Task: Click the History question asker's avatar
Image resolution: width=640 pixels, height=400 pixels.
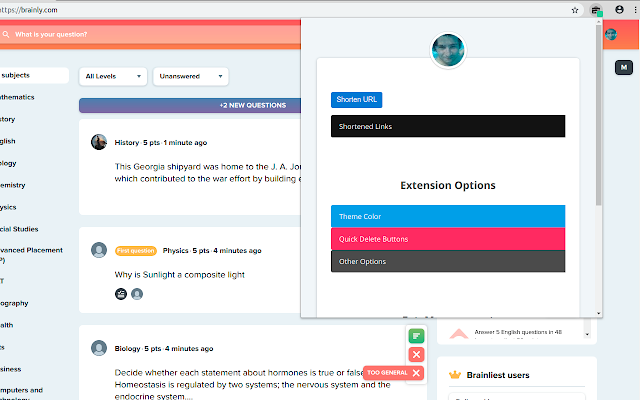Action: [99, 142]
